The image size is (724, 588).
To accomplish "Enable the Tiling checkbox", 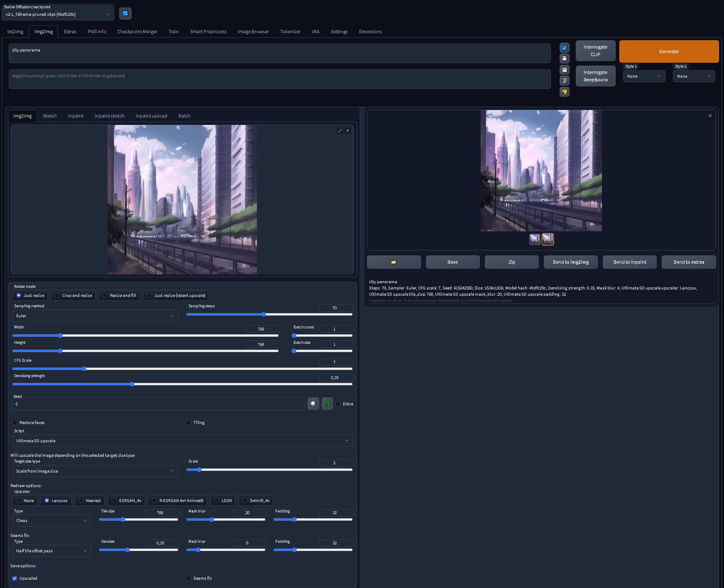I will [188, 422].
